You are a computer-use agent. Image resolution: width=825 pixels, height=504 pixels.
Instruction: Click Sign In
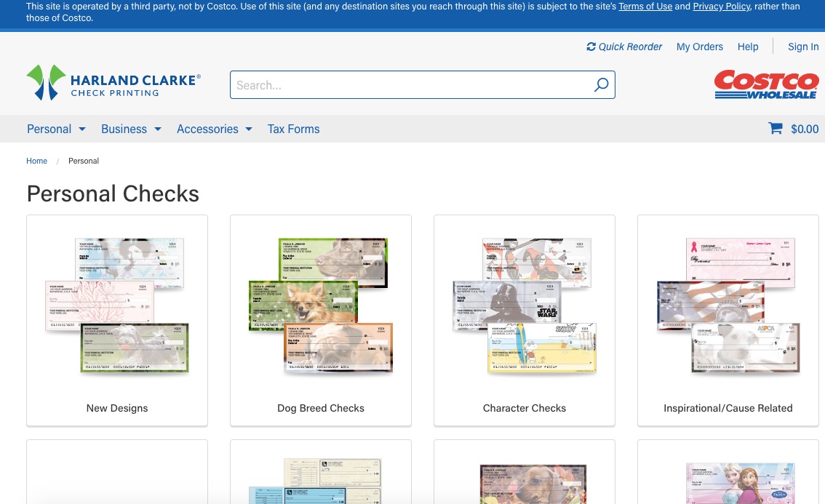pos(803,47)
